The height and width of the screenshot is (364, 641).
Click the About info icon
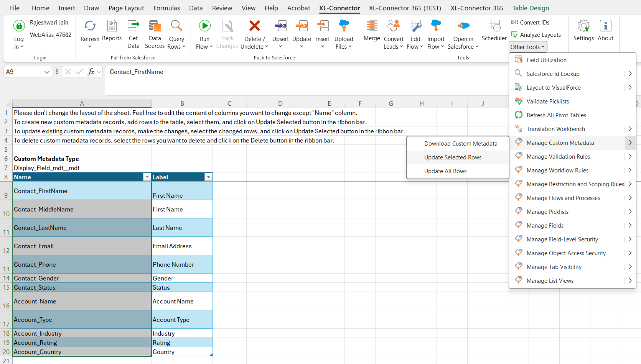click(605, 26)
